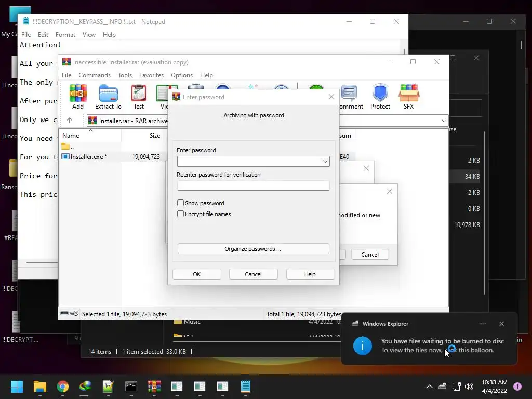Click the 10,978 KB size in background window
The height and width of the screenshot is (399, 532).
coord(467,224)
